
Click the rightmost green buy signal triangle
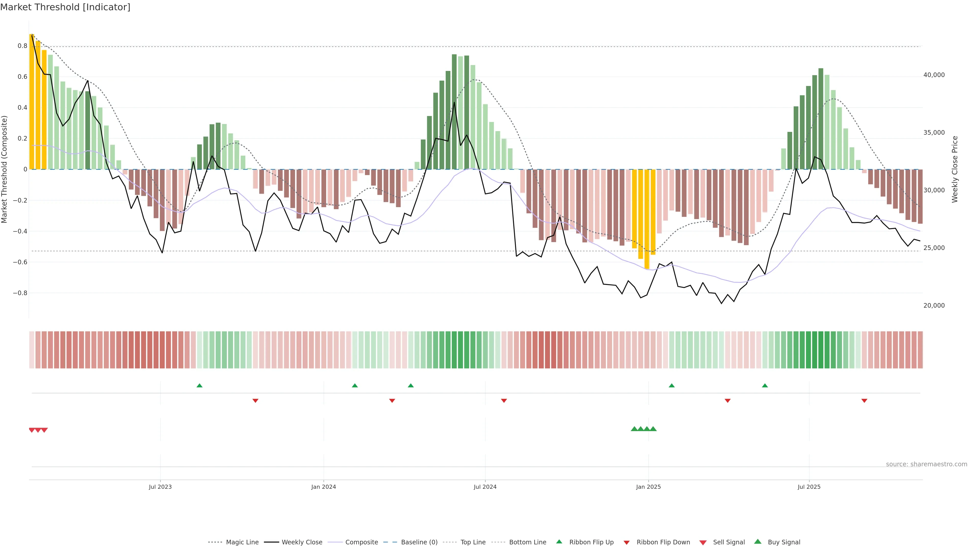(653, 429)
